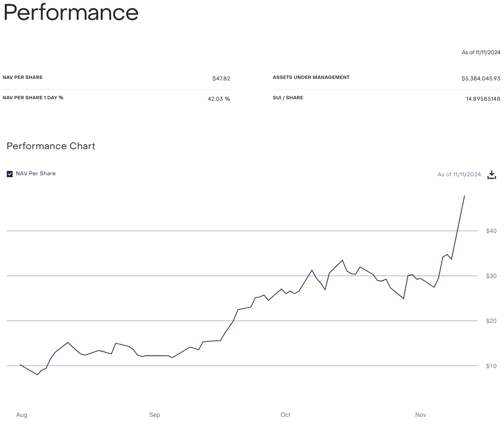Click the SUI / SHARE label
The height and width of the screenshot is (428, 504).
(x=288, y=98)
